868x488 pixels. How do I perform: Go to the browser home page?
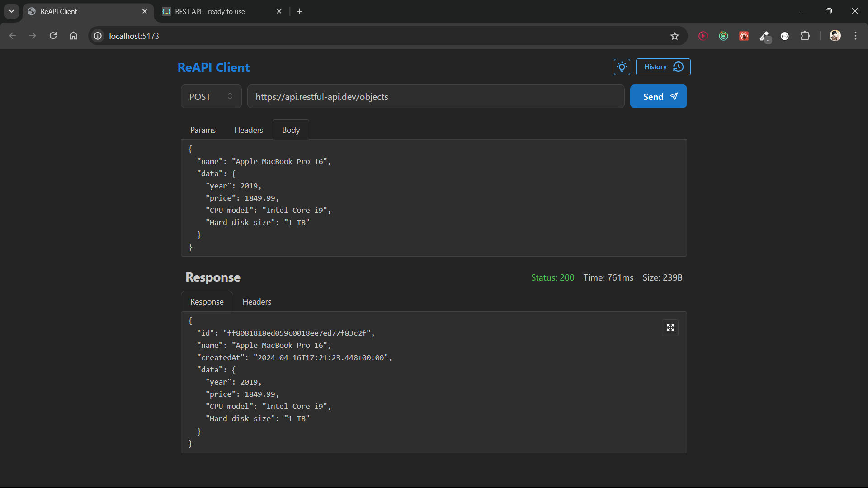[x=73, y=36]
